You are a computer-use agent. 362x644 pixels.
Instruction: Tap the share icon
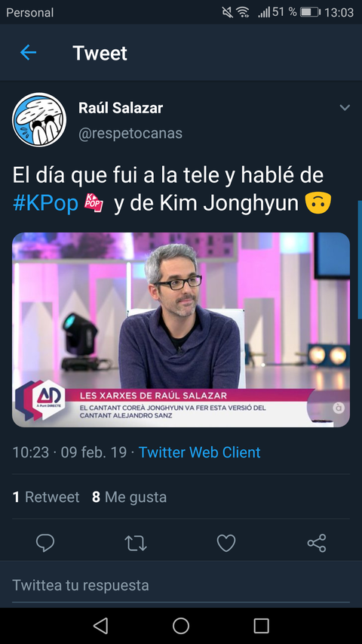317,543
